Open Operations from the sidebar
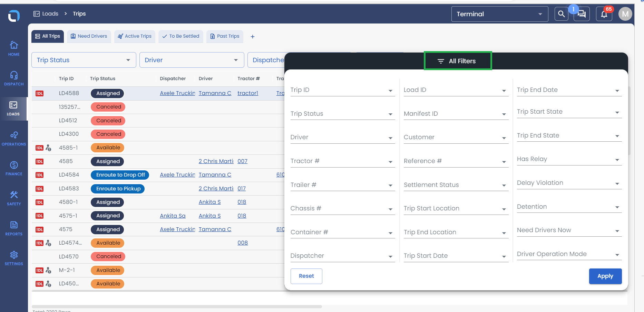This screenshot has width=644, height=312. pos(14,138)
